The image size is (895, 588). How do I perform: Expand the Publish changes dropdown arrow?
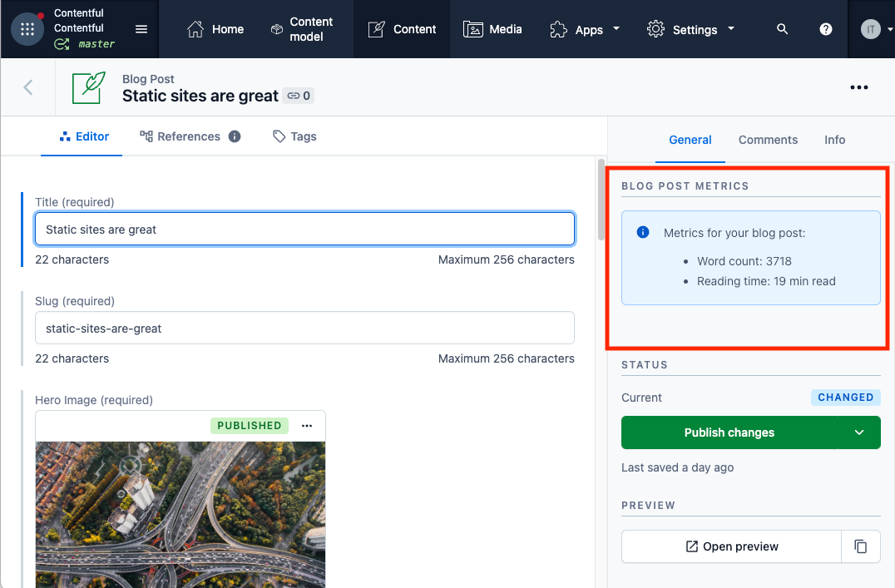coord(860,432)
